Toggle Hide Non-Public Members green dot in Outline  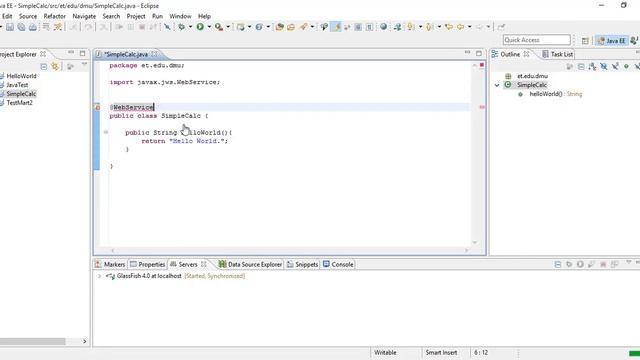[x=626, y=67]
